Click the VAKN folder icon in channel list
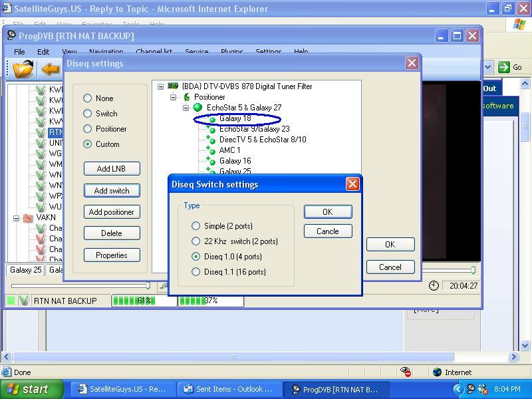This screenshot has height=399, width=532. coord(28,218)
